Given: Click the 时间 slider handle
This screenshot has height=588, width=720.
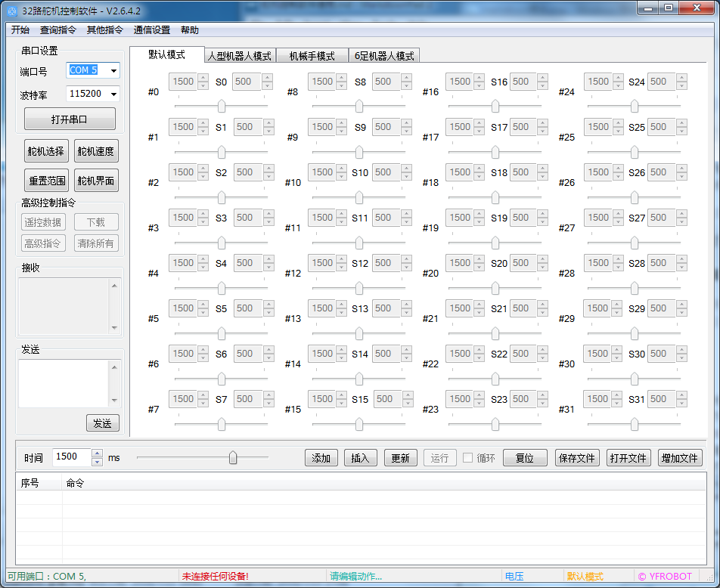Looking at the screenshot, I should coord(233,457).
